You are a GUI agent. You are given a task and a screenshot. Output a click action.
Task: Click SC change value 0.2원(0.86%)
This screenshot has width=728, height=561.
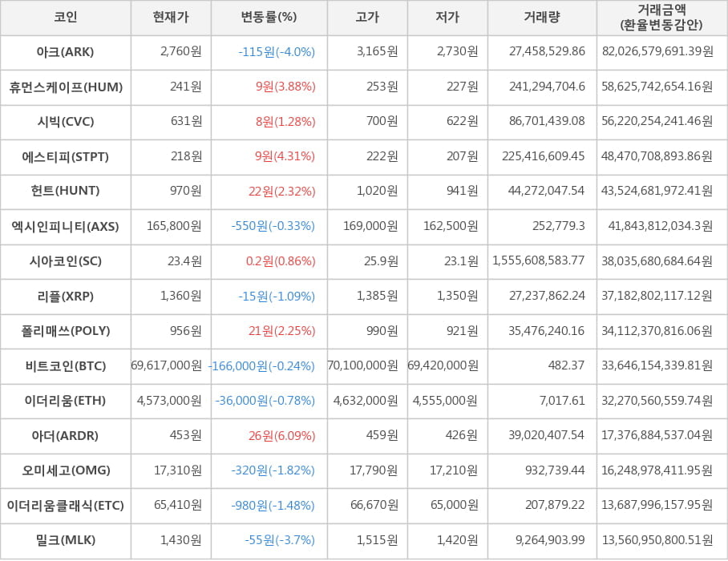281,261
